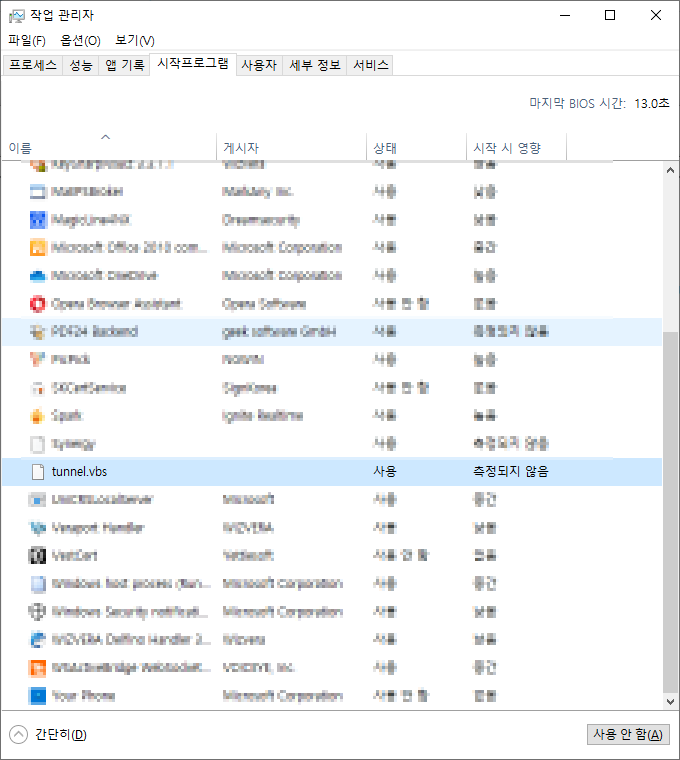Image resolution: width=680 pixels, height=760 pixels.
Task: Sort by the 상태 column header
Action: (x=416, y=147)
